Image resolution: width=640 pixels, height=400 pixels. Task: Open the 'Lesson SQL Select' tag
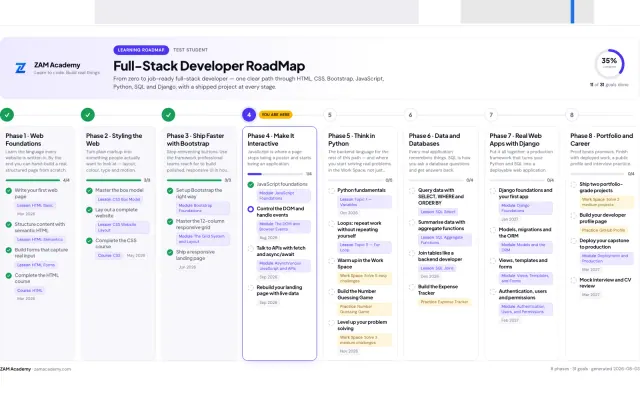(438, 212)
